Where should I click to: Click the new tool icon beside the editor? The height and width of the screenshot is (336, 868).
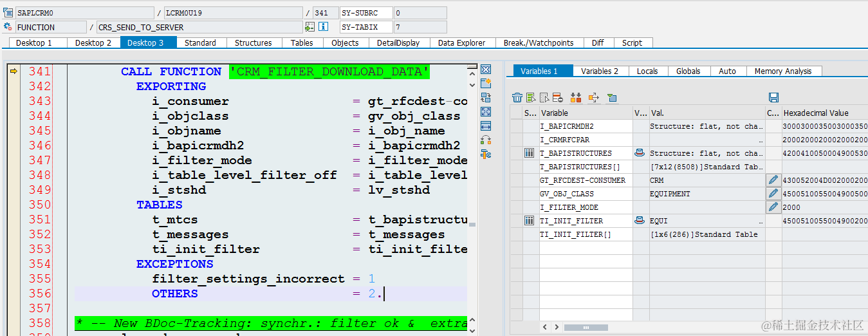click(x=486, y=83)
